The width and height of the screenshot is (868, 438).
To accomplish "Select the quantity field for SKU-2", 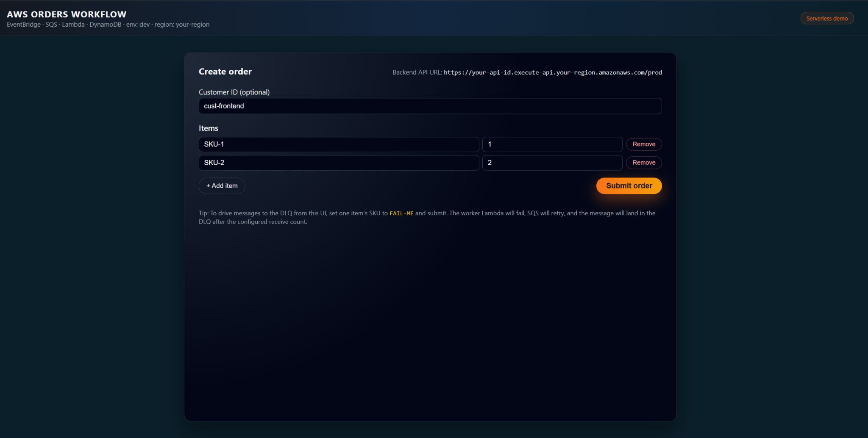I will click(x=552, y=163).
